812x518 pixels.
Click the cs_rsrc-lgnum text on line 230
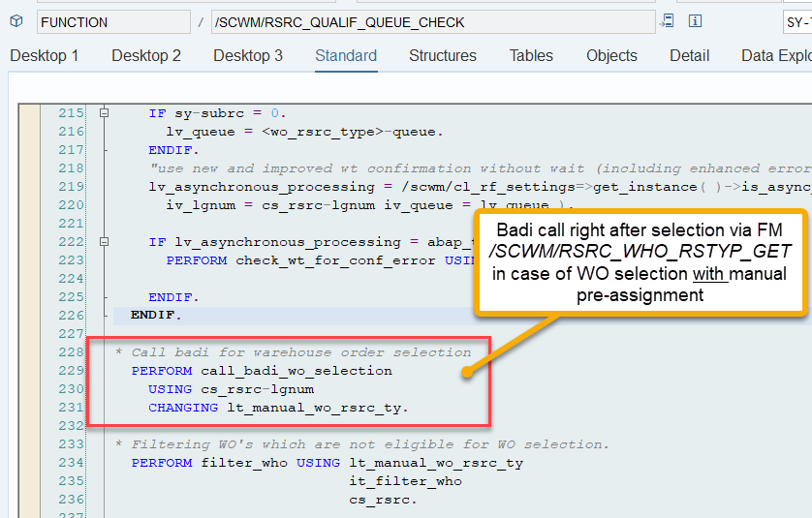tap(258, 389)
